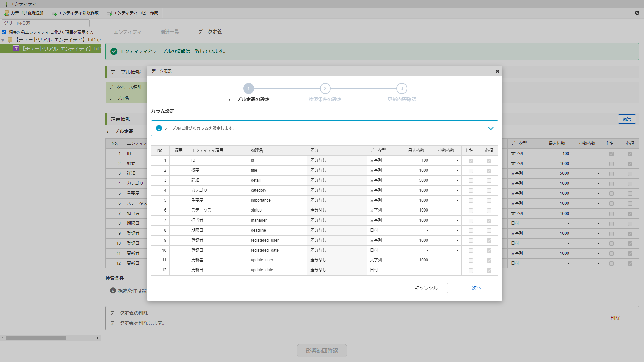Toggle 主キー checkbox for category row
The image size is (644, 362).
pyautogui.click(x=471, y=191)
